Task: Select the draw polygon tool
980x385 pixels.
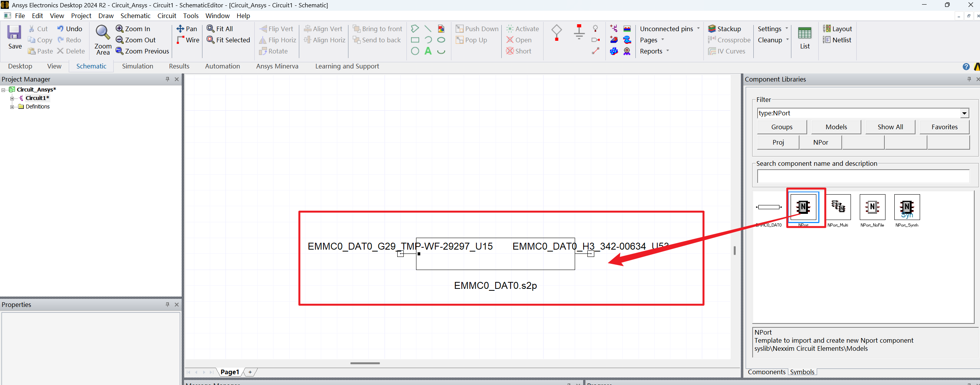Action: [x=415, y=29]
